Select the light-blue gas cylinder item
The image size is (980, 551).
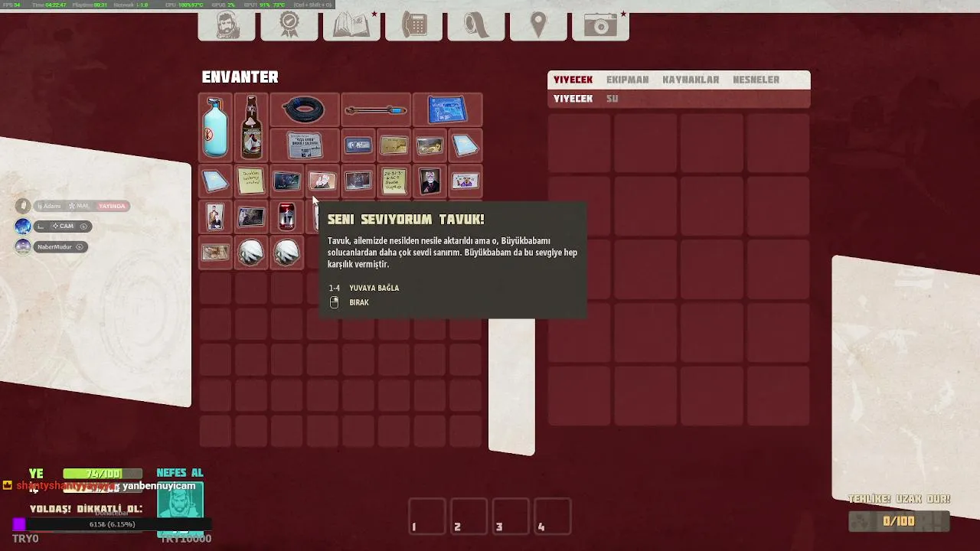tap(215, 127)
